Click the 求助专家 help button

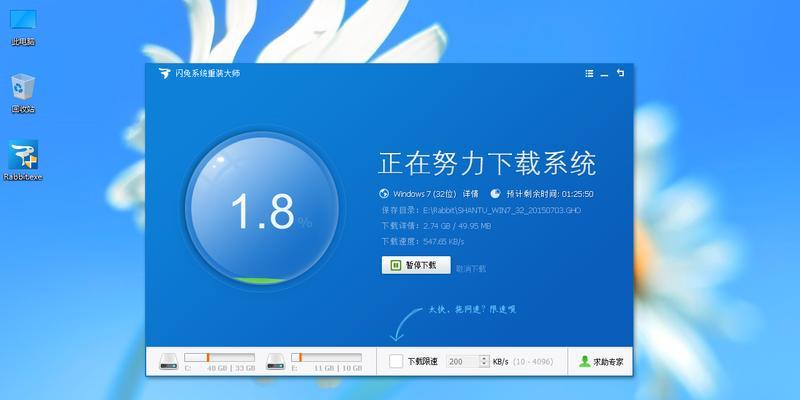601,362
